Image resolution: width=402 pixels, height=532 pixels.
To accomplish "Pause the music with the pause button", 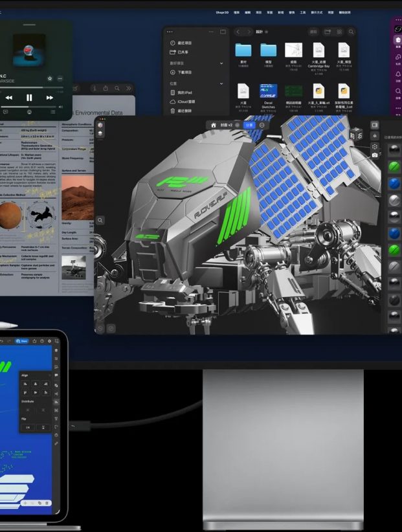I will pos(29,98).
